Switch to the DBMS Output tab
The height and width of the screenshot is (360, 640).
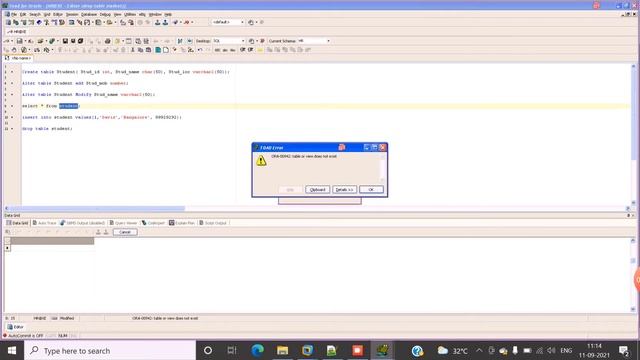(x=82, y=223)
